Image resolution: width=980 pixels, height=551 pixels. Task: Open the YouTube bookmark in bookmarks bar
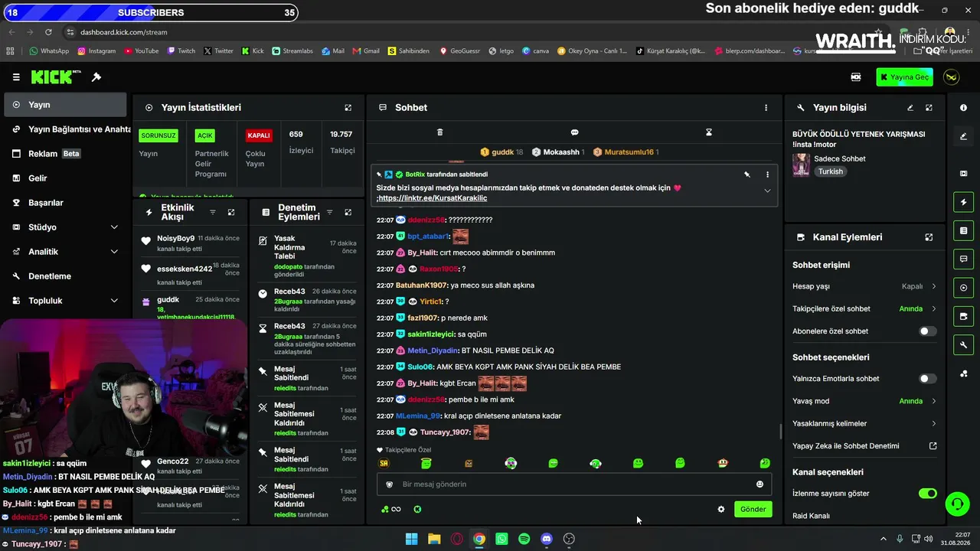(141, 51)
